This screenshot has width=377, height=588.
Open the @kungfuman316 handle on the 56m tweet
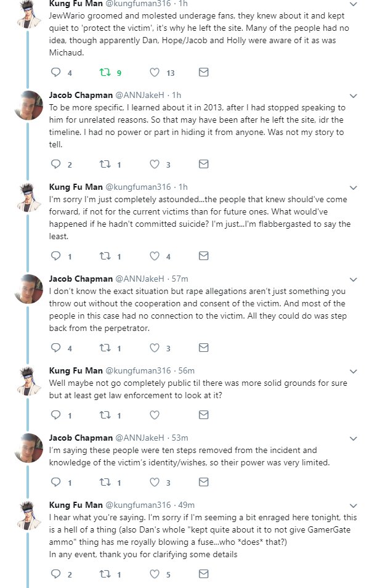(x=138, y=371)
